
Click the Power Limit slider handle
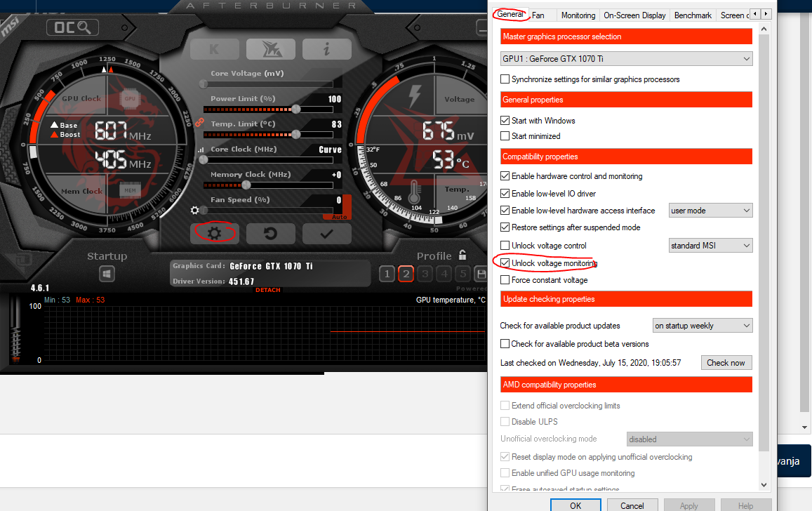point(296,109)
